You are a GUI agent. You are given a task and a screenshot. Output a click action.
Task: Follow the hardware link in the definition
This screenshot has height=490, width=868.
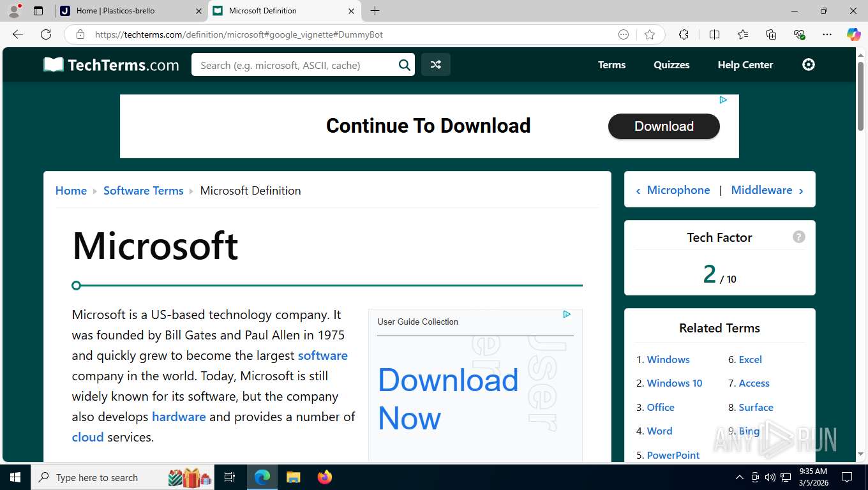pyautogui.click(x=179, y=417)
